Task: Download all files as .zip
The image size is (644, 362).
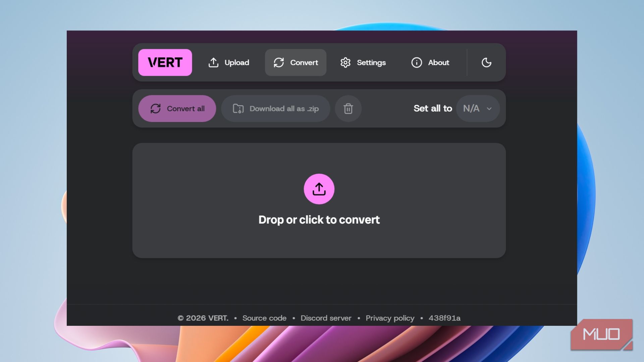Action: tap(275, 109)
